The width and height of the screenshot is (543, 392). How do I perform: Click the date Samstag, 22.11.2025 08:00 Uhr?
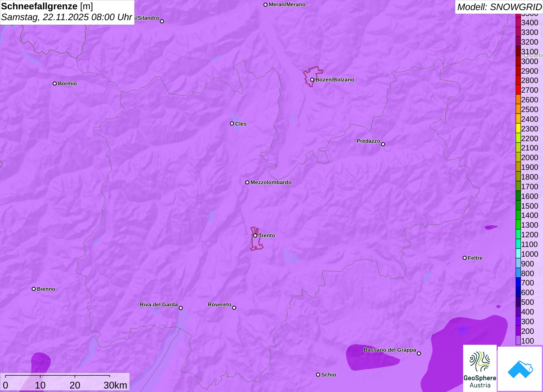(67, 17)
